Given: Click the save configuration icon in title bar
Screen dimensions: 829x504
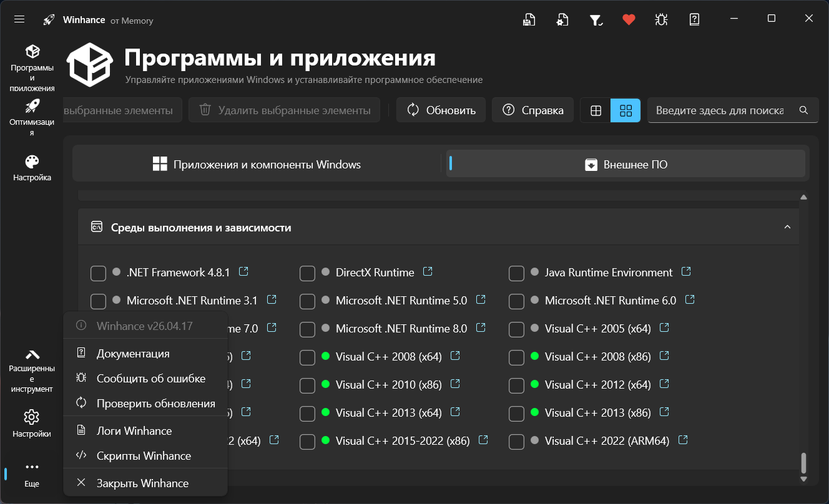Looking at the screenshot, I should (529, 19).
